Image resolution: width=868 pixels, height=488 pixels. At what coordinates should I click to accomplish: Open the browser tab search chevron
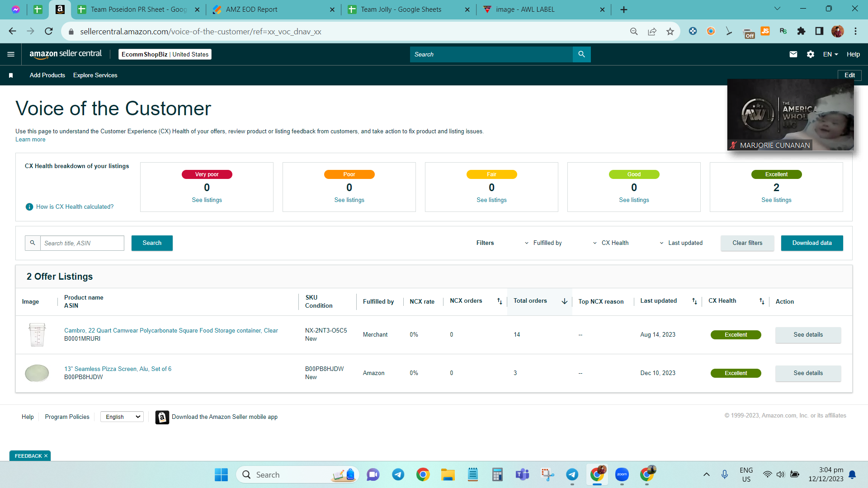pos(777,9)
